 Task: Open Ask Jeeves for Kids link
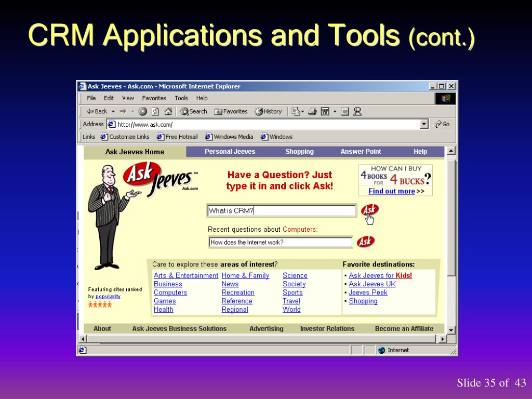(x=380, y=275)
